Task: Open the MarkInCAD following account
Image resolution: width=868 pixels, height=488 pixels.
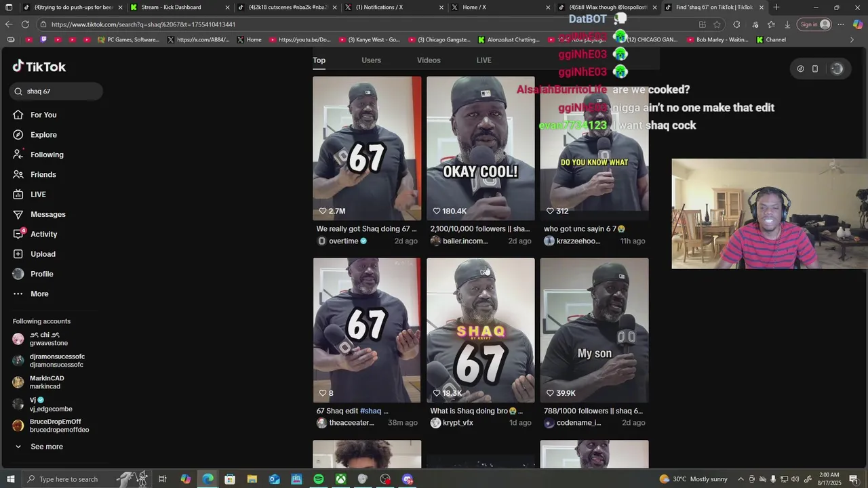Action: pyautogui.click(x=39, y=382)
